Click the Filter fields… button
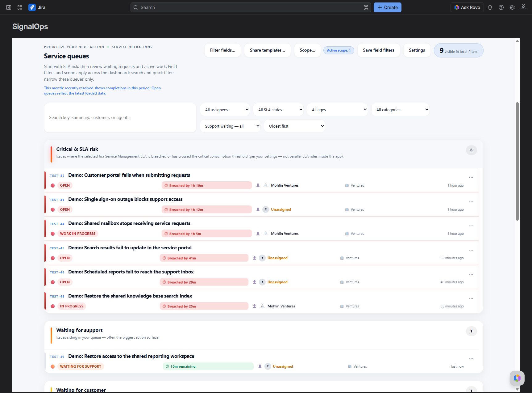The image size is (532, 393). (222, 50)
